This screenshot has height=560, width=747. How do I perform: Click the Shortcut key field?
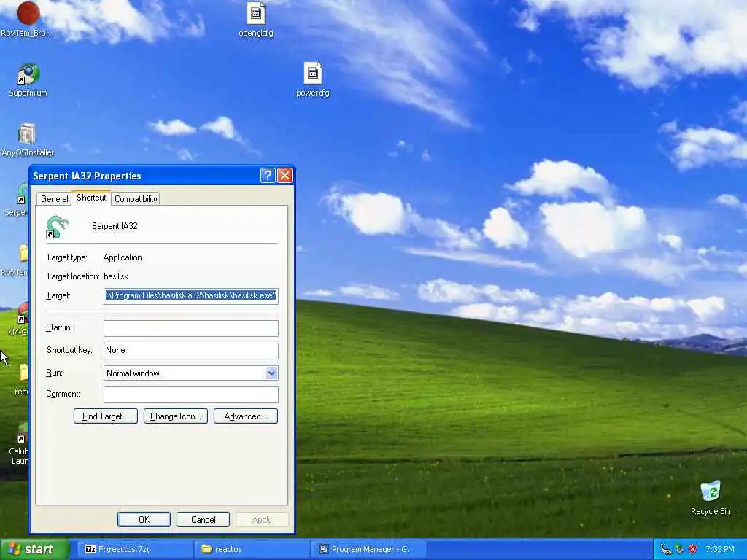pos(190,351)
